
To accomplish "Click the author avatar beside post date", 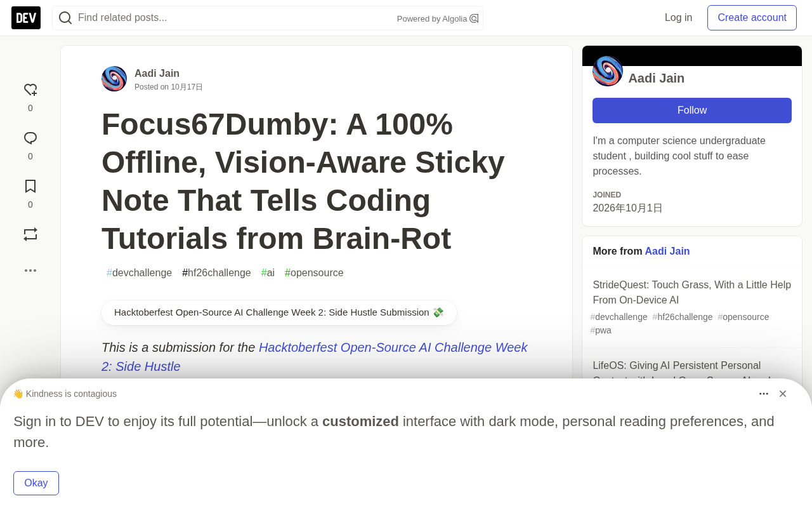I will click(114, 79).
